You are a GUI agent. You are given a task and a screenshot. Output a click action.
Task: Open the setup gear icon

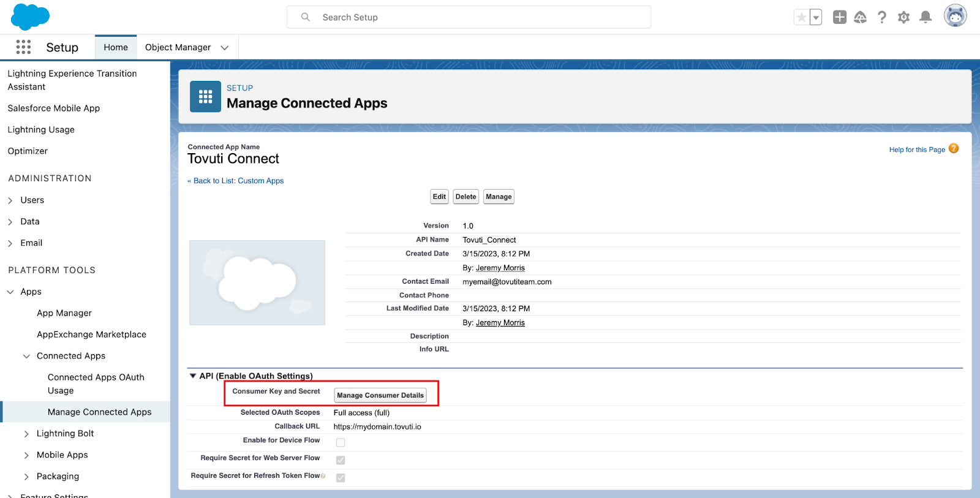(903, 17)
